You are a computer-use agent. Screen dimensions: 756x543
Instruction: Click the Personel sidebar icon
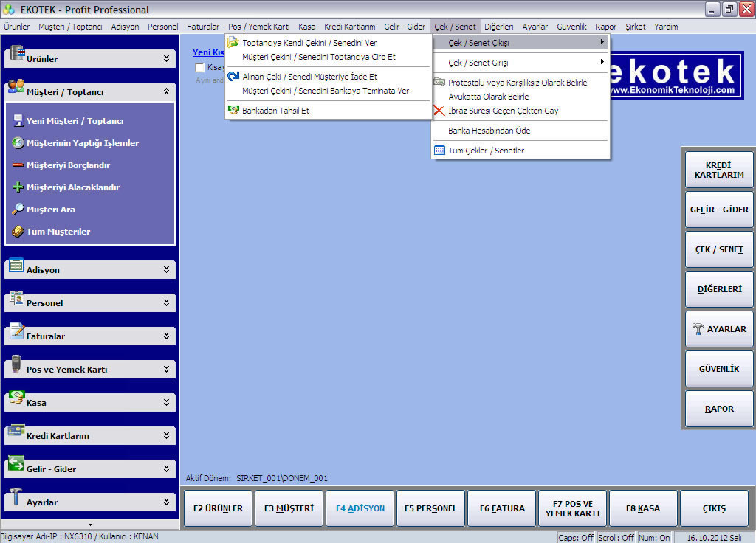tap(16, 298)
